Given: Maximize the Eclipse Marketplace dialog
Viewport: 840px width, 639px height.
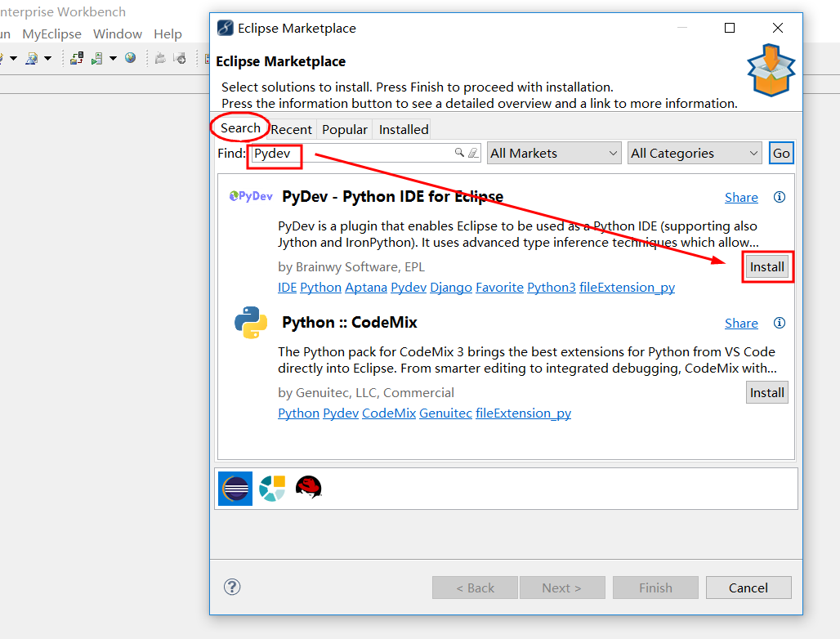Looking at the screenshot, I should click(x=730, y=28).
